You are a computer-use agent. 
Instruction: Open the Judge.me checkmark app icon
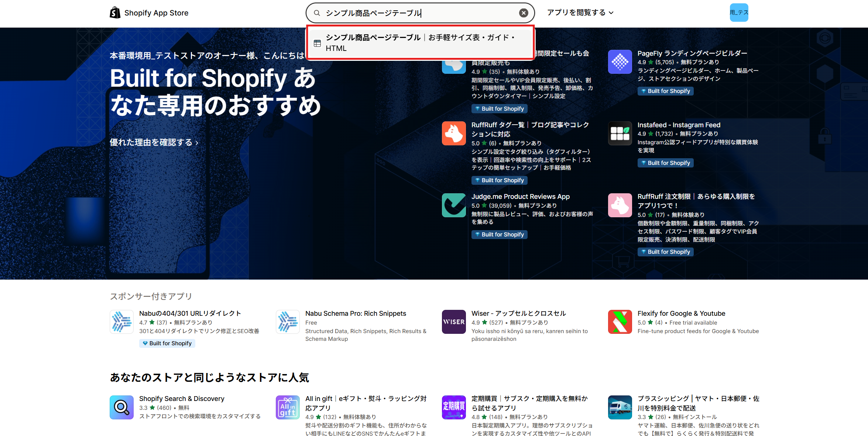click(454, 205)
